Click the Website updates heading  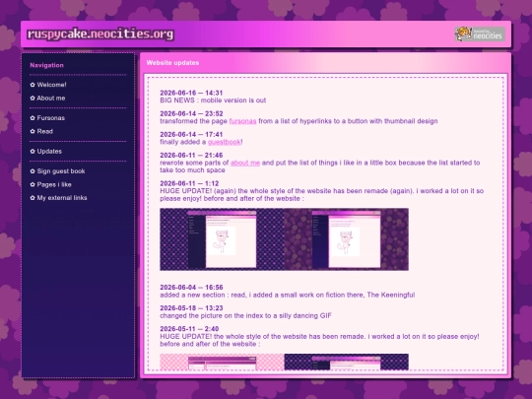pos(172,63)
